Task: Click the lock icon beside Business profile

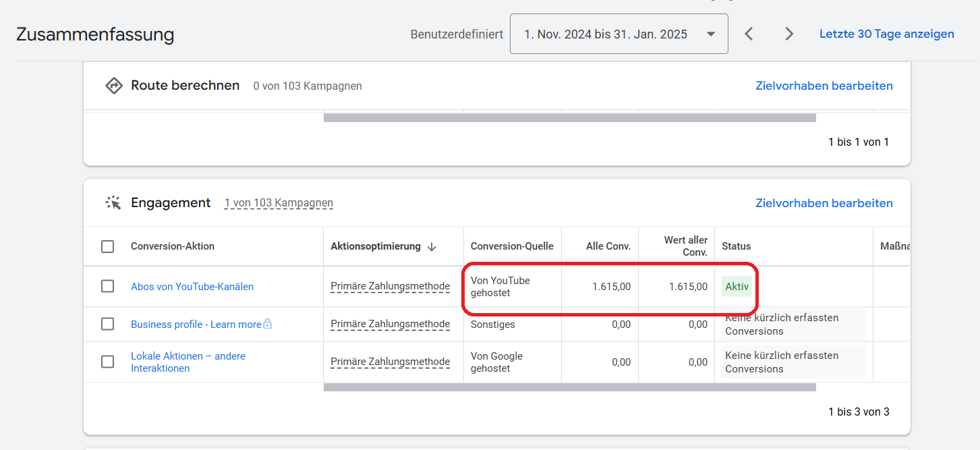Action: [267, 324]
